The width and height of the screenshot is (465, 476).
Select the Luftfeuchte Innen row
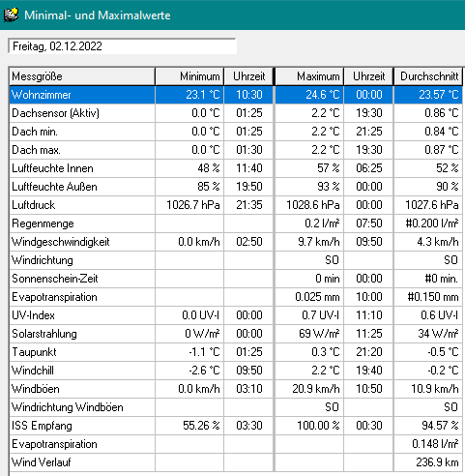click(x=236, y=168)
